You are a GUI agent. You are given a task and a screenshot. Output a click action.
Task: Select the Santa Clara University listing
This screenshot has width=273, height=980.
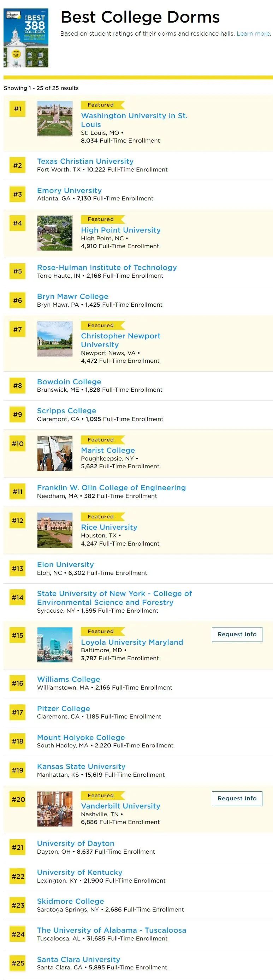(78, 959)
